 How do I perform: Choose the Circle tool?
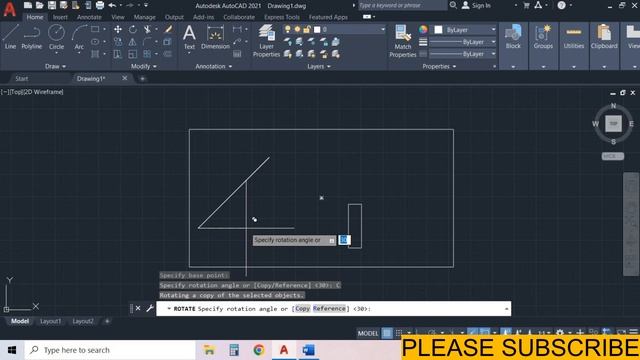56,37
